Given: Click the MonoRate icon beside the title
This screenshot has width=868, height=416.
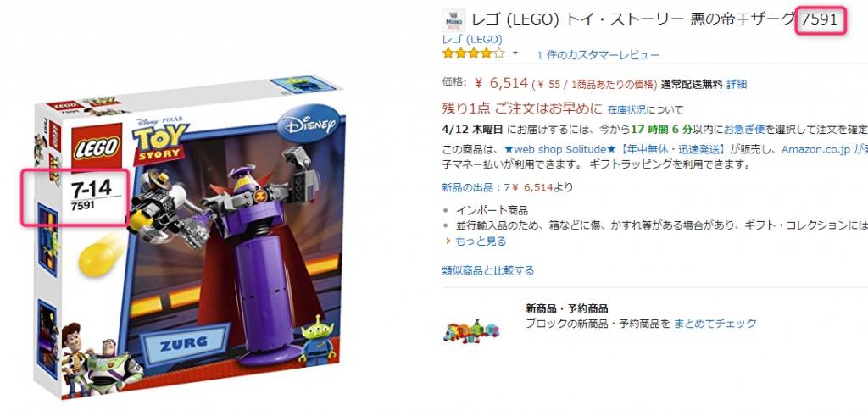Looking at the screenshot, I should 454,20.
